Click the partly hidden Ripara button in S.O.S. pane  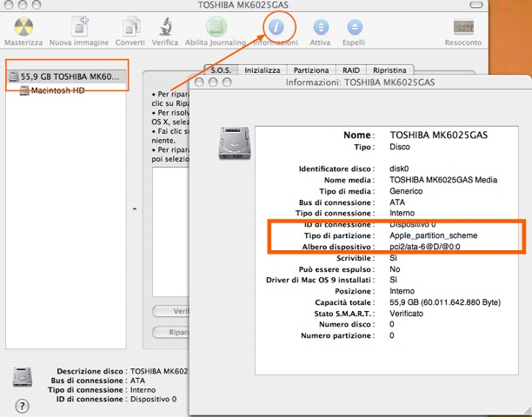tap(170, 332)
